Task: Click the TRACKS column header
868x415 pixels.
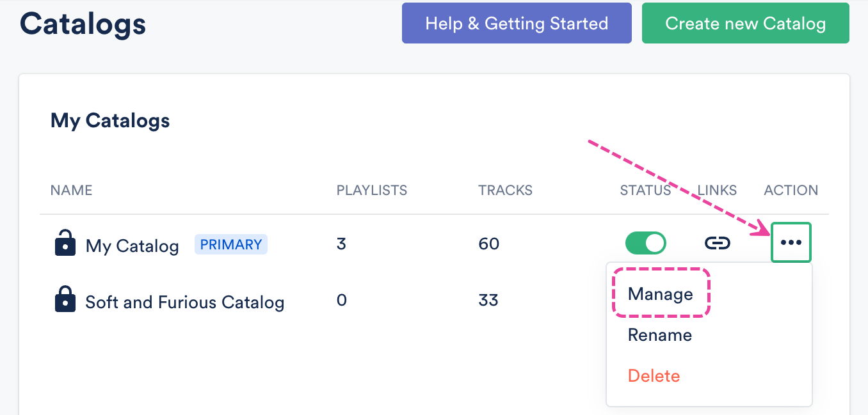Action: coord(505,190)
